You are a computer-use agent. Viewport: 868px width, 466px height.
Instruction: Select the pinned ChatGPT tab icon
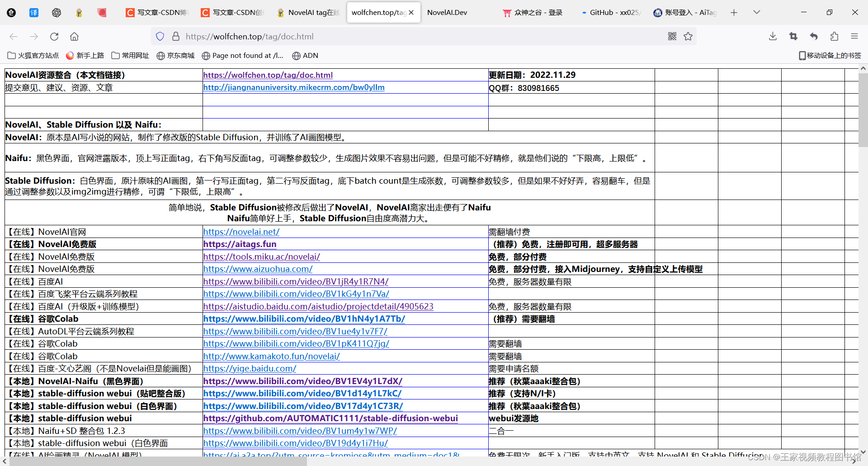[57, 12]
